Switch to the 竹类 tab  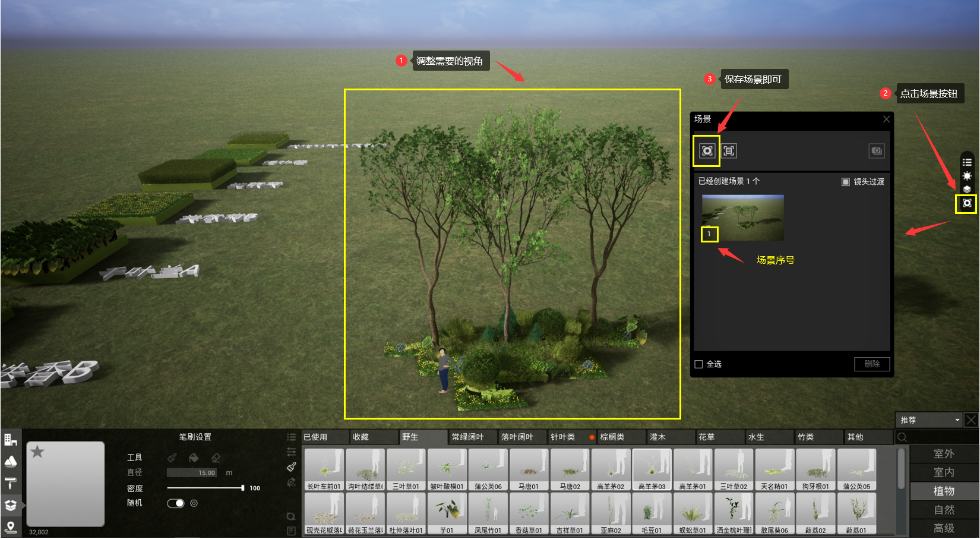[x=819, y=437]
